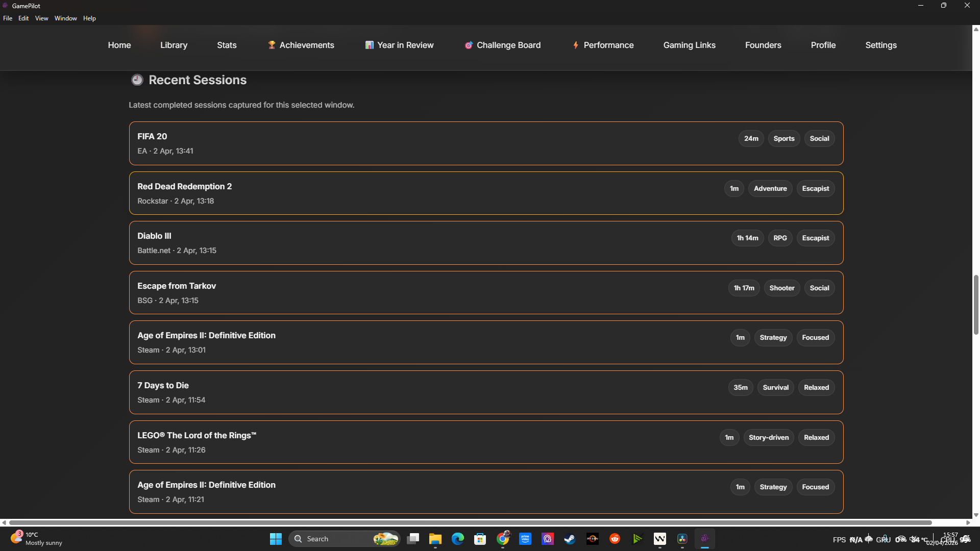The height and width of the screenshot is (551, 980).
Task: Open DaVinci Resolve from the taskbar
Action: (x=682, y=539)
